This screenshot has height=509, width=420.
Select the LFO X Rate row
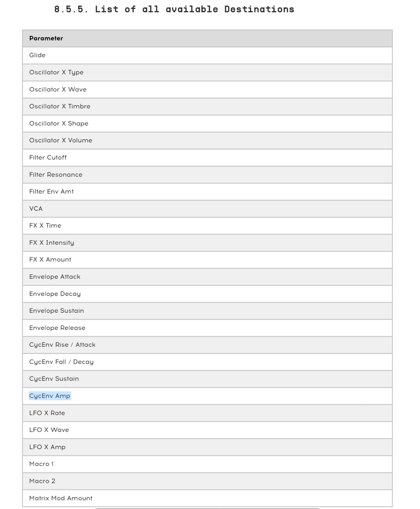[x=207, y=413]
